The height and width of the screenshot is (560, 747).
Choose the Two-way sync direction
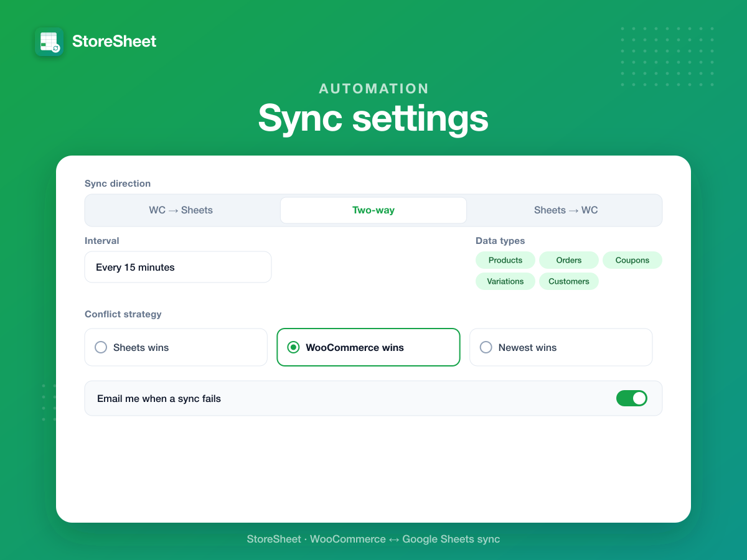pos(374,210)
